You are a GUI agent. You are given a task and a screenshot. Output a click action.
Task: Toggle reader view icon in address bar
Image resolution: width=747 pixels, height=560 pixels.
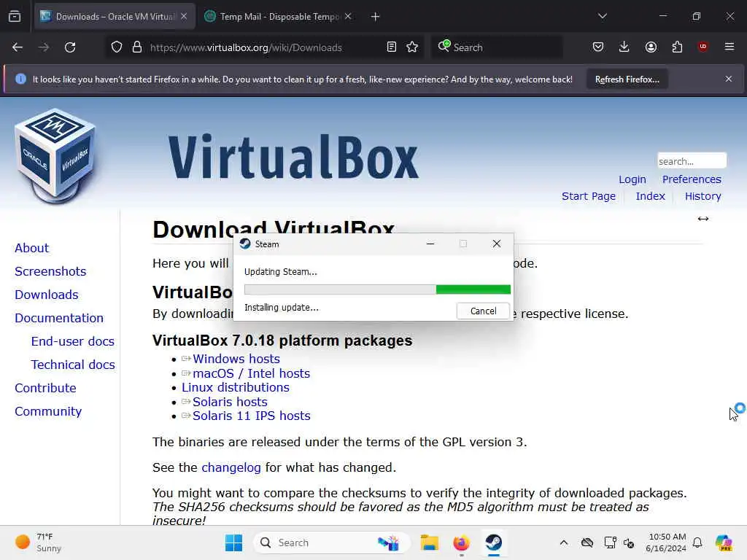[392, 47]
